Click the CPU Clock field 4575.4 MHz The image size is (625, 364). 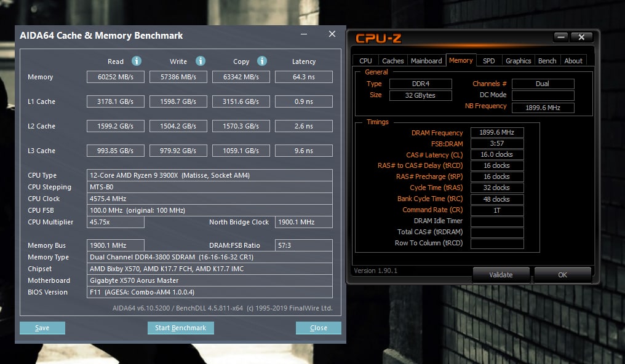point(210,199)
